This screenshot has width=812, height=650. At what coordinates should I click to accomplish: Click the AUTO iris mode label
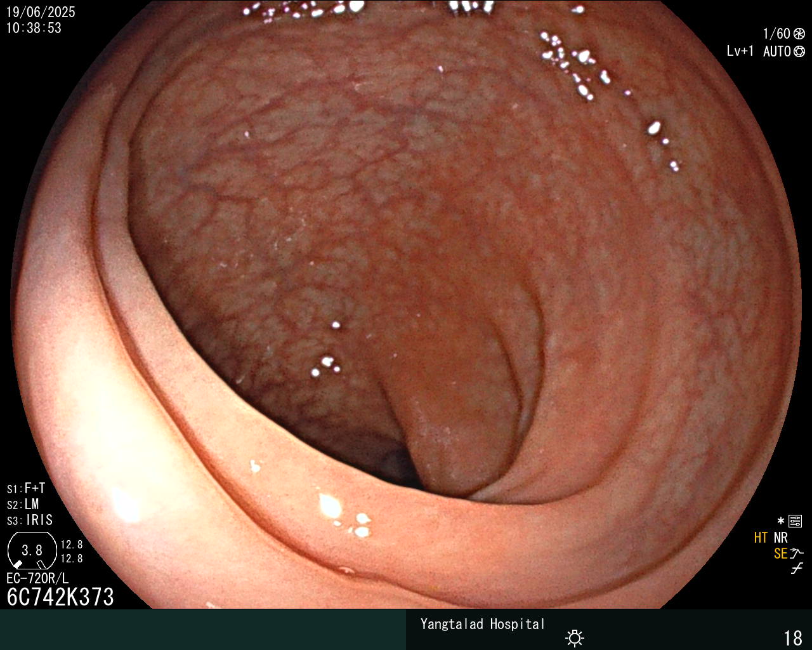777,51
